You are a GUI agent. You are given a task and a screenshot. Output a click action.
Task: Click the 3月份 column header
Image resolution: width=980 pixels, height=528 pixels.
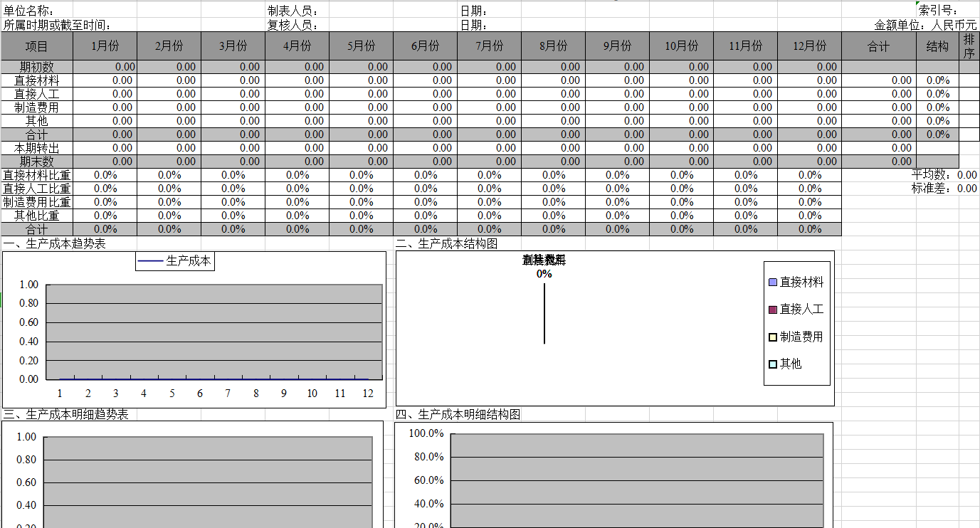pyautogui.click(x=233, y=46)
